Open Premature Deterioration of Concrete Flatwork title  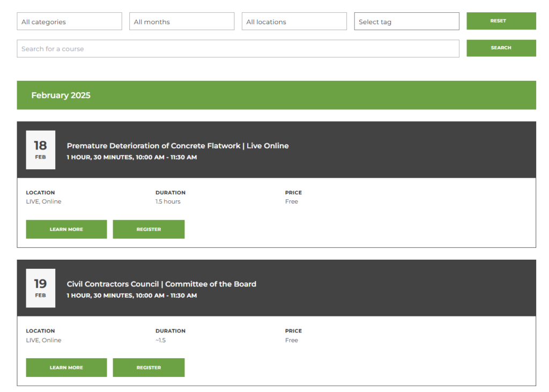[178, 146]
